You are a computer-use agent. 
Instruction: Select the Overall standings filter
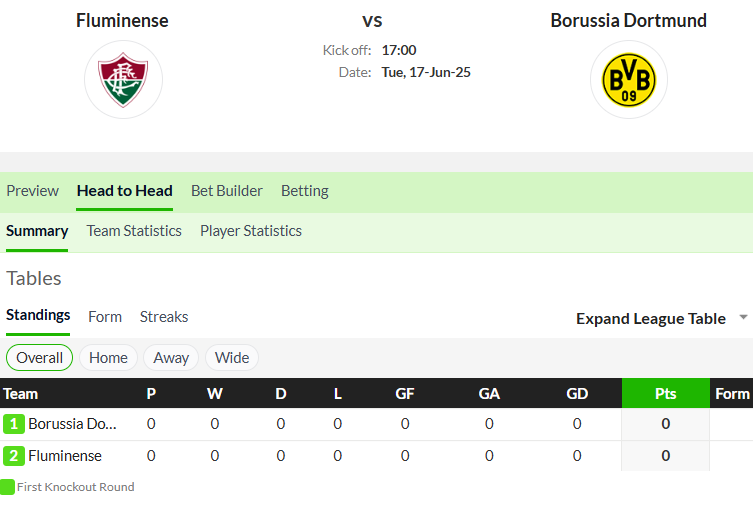point(39,358)
